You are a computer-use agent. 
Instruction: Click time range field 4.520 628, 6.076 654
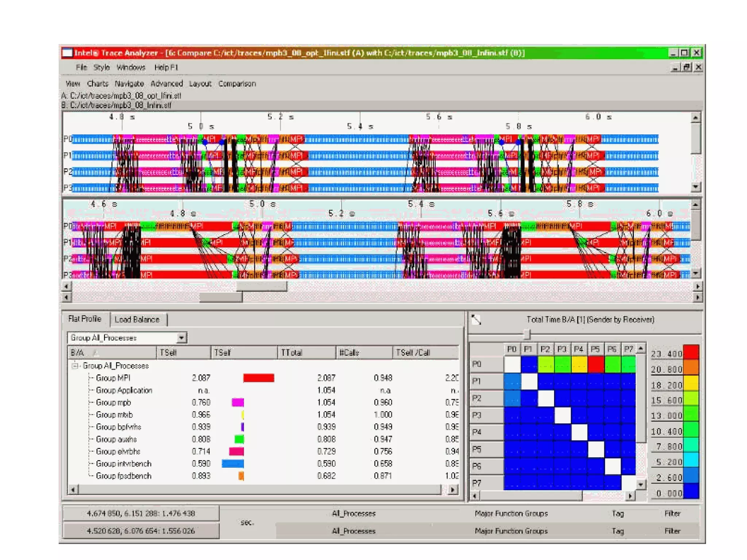pos(141,531)
